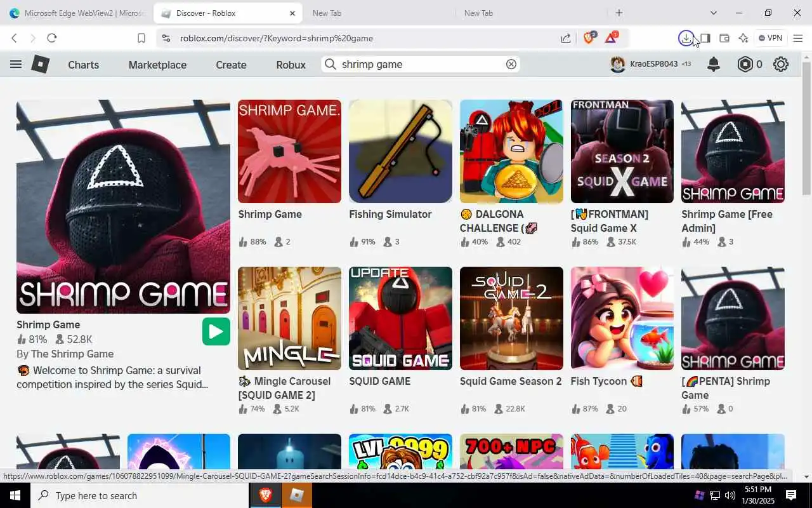Click the Windows taskbar search box
The width and height of the screenshot is (812, 508).
tap(140, 495)
